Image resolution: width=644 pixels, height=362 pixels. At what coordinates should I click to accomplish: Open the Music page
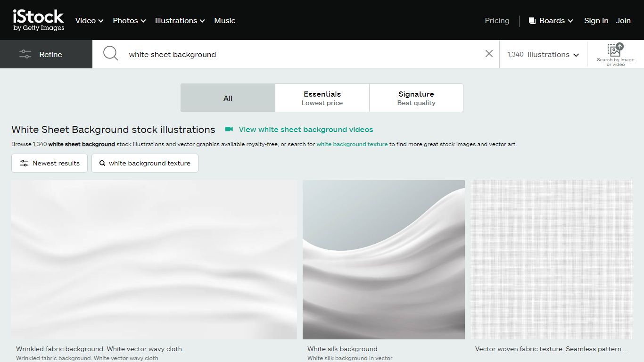tap(224, 21)
